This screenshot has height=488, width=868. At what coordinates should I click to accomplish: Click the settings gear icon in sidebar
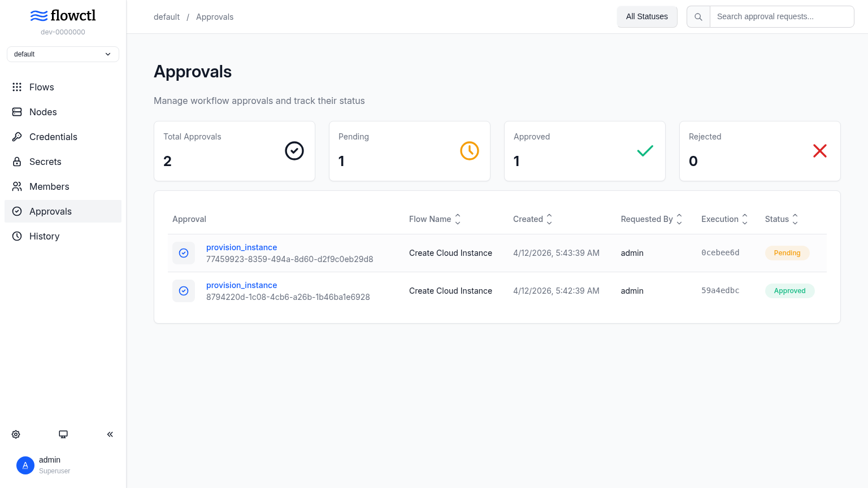[16, 434]
